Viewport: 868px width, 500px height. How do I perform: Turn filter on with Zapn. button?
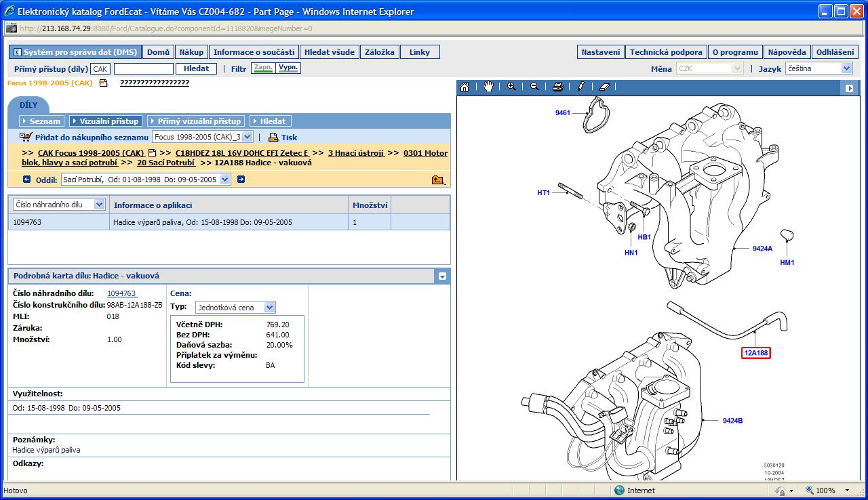pyautogui.click(x=262, y=68)
